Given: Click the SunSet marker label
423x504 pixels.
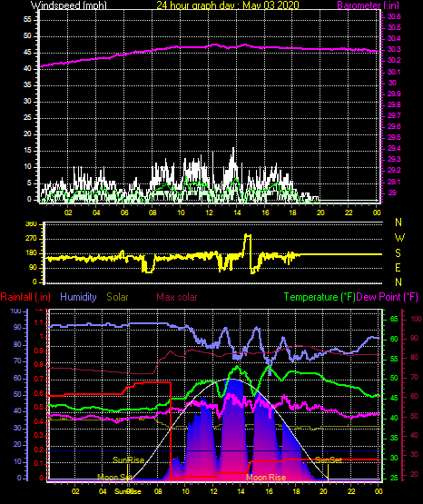Looking at the screenshot, I should point(329,460).
